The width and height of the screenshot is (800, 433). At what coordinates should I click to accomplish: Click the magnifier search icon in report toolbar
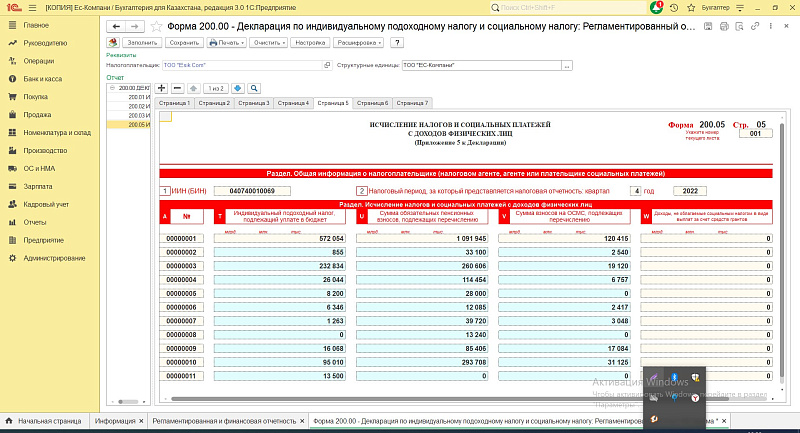click(x=254, y=88)
